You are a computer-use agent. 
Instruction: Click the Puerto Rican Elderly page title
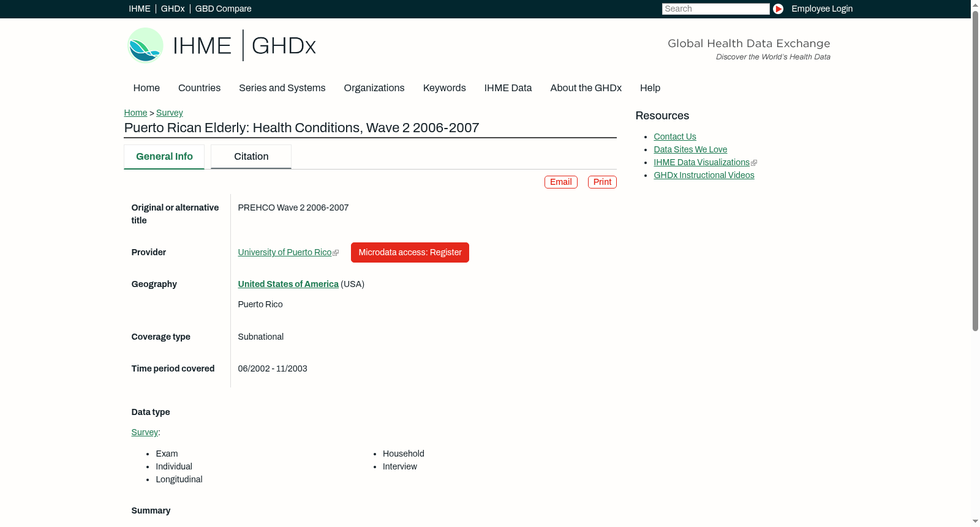point(301,128)
